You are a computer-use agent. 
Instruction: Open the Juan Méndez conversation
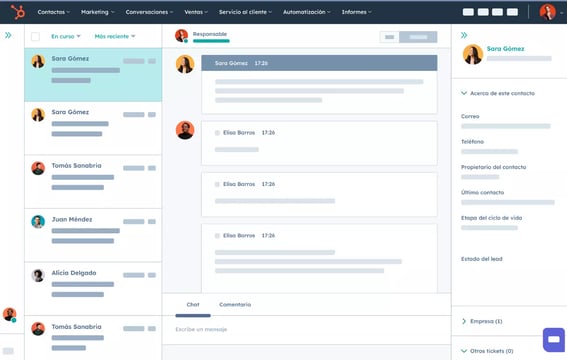pyautogui.click(x=93, y=235)
